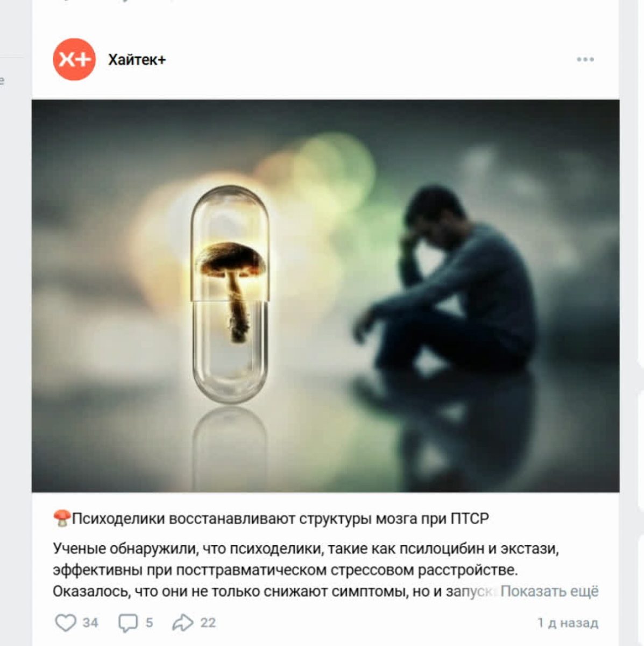This screenshot has width=644, height=646.
Task: Open comments via the speech bubble icon
Action: (128, 623)
